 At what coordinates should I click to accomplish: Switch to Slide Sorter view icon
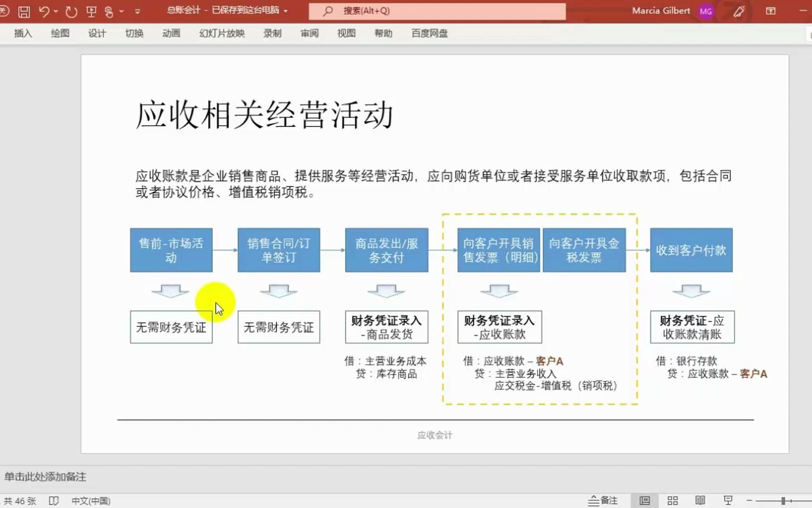pyautogui.click(x=672, y=500)
